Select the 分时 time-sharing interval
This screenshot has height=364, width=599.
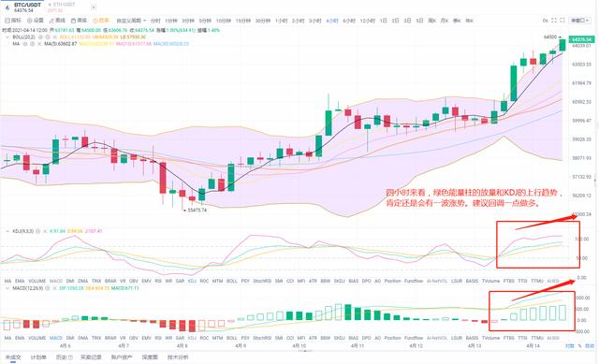(155, 21)
